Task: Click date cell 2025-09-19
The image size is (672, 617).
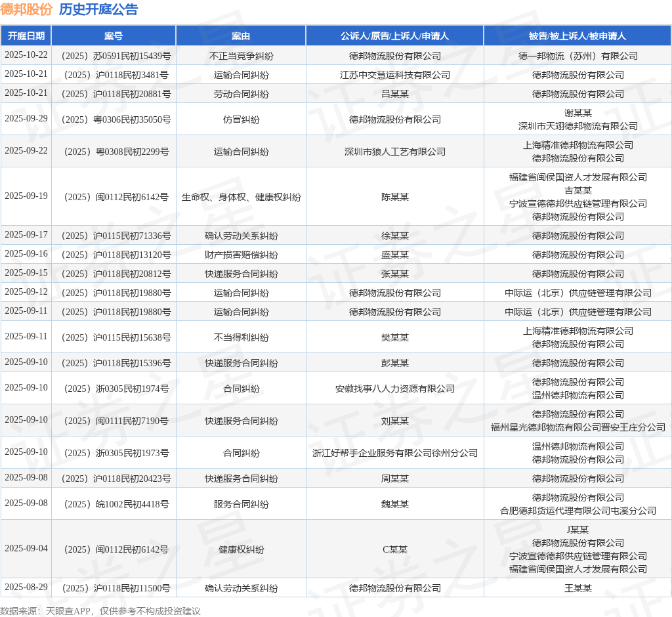Action: click(x=26, y=196)
